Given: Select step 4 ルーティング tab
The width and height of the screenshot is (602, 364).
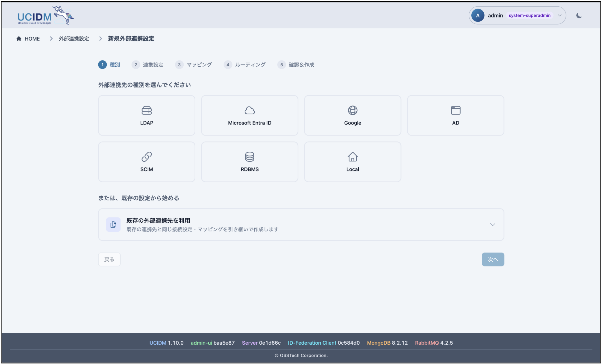Looking at the screenshot, I should point(245,65).
